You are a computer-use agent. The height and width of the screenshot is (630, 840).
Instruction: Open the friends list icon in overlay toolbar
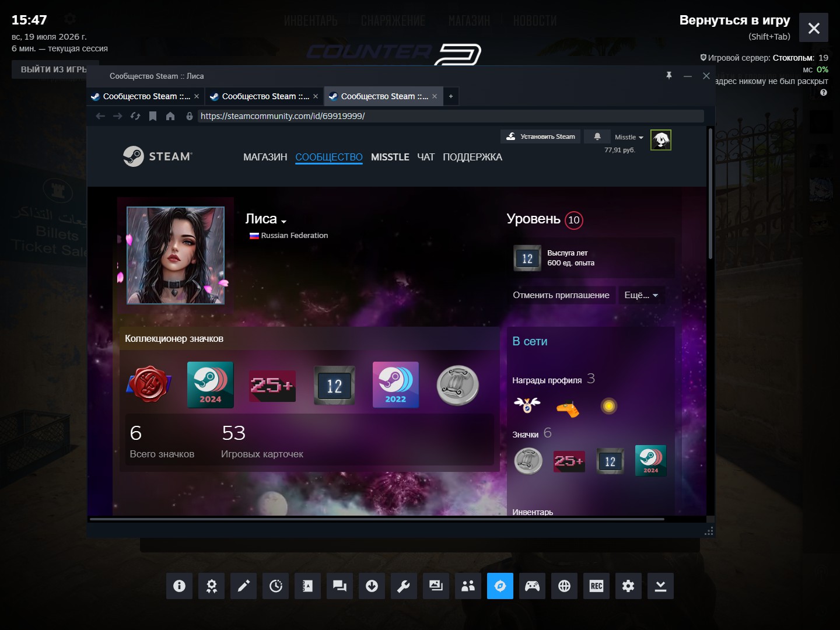click(x=468, y=586)
